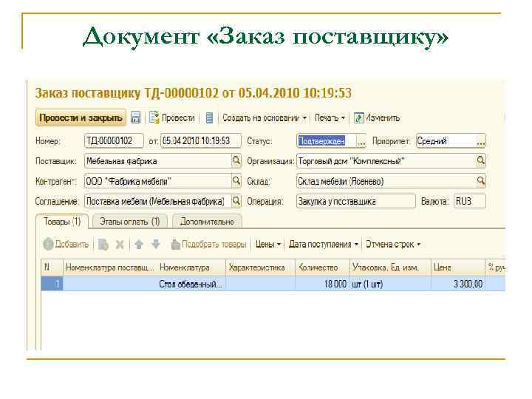Focus the Номер field ТД-00000102
Viewport: 532px width, 399px height.
coord(114,141)
